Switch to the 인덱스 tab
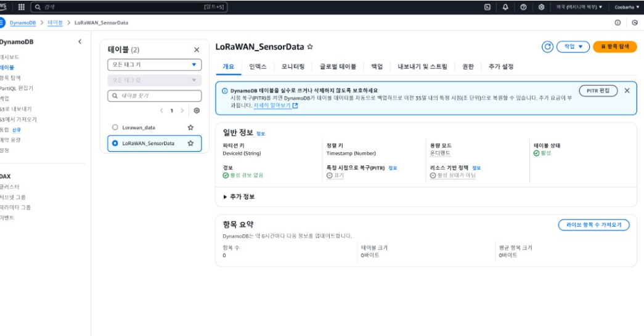 tap(258, 67)
